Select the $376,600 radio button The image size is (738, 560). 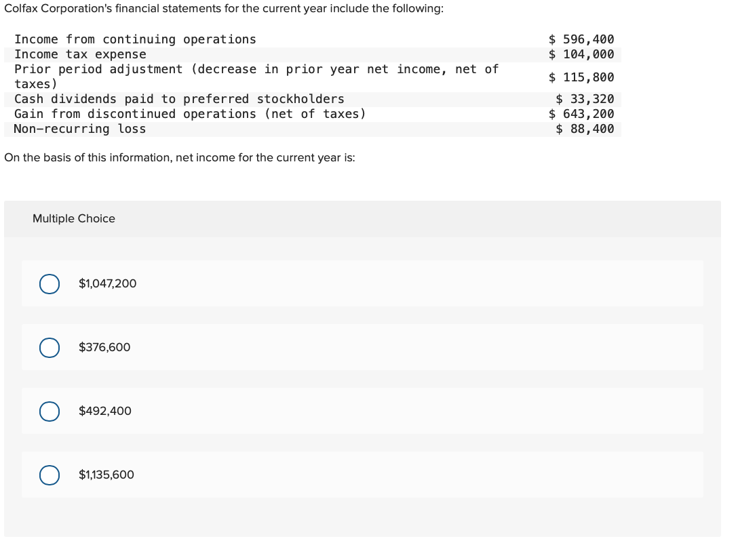[x=49, y=347]
